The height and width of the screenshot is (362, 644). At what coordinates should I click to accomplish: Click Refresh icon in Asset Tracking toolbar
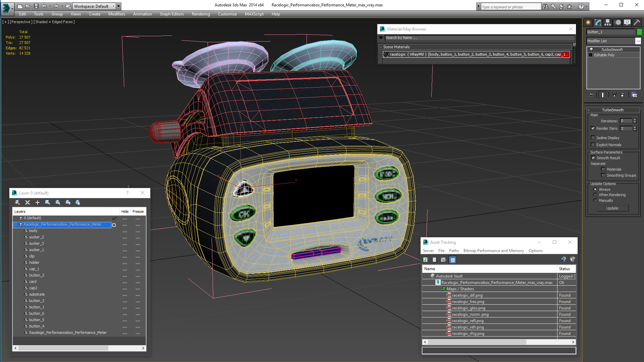point(425,260)
